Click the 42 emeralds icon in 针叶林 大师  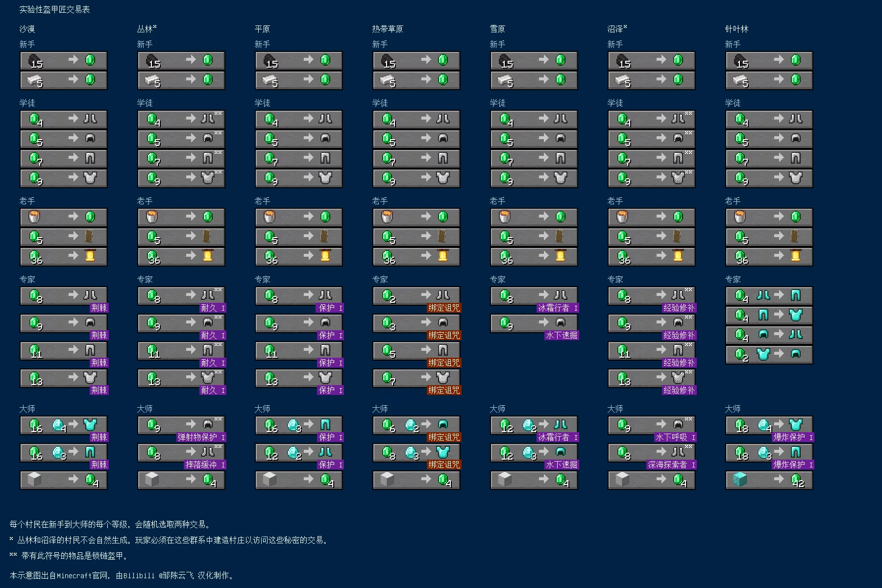click(797, 480)
